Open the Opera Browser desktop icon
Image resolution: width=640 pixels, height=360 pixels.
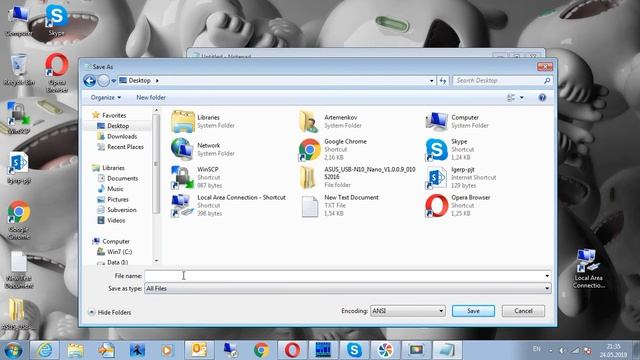(57, 73)
